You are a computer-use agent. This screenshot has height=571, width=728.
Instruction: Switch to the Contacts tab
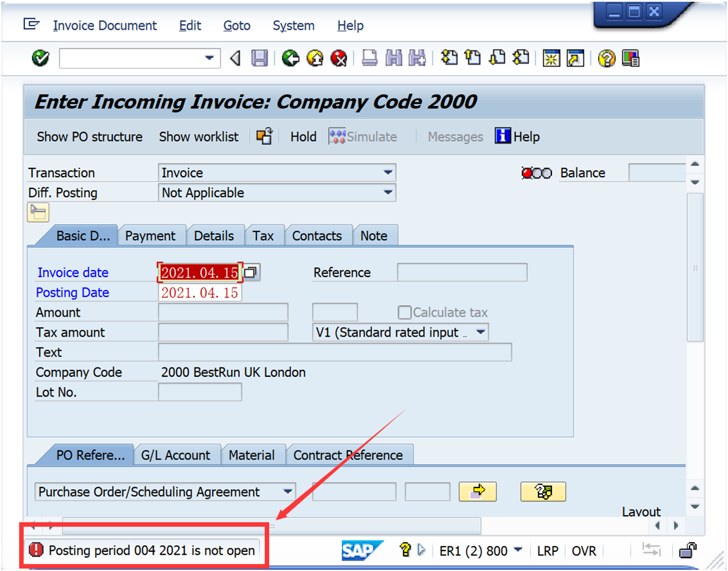pyautogui.click(x=317, y=236)
